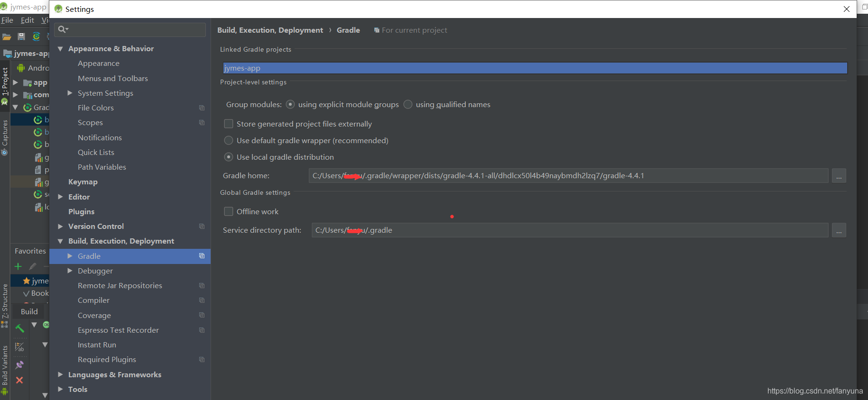Expand the Gradle settings node
The width and height of the screenshot is (868, 400).
[x=70, y=256]
